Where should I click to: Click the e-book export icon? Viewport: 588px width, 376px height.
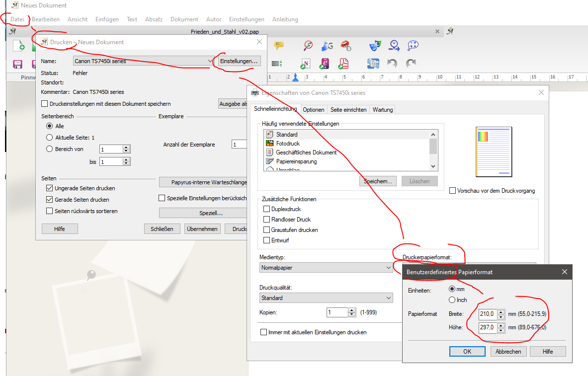pos(325,64)
